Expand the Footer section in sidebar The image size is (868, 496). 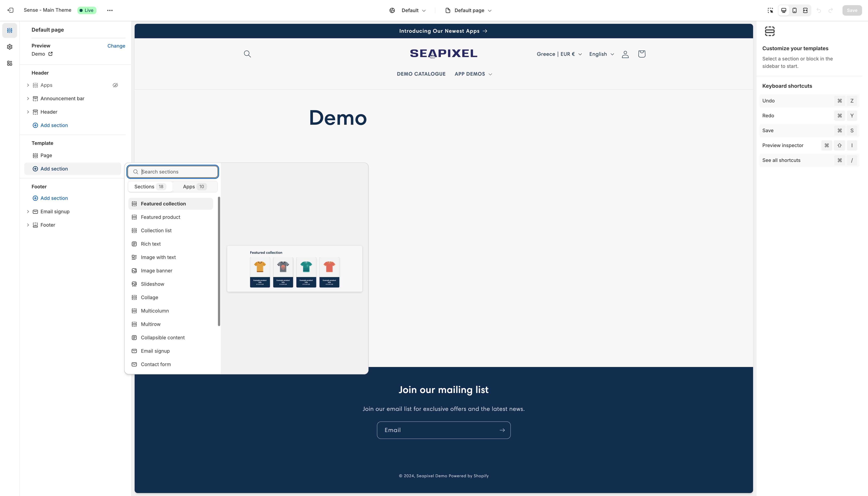click(x=28, y=225)
